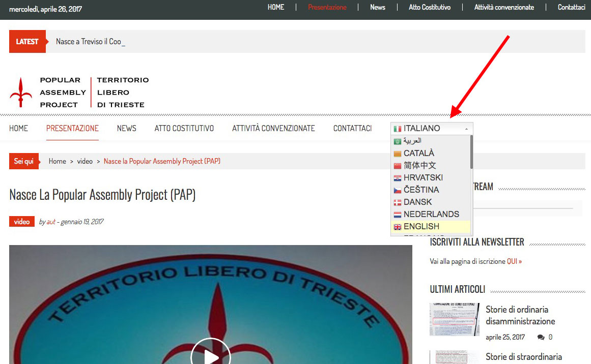Open NEWS in main navigation
This screenshot has width=591, height=364.
(126, 128)
